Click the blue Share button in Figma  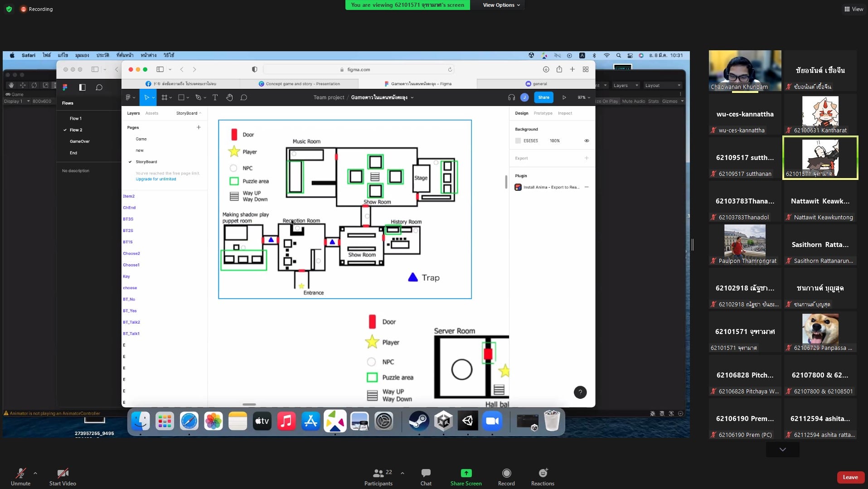coord(543,97)
